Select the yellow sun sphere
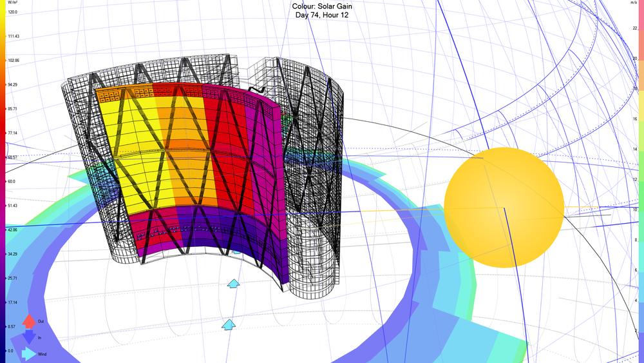 tap(504, 207)
